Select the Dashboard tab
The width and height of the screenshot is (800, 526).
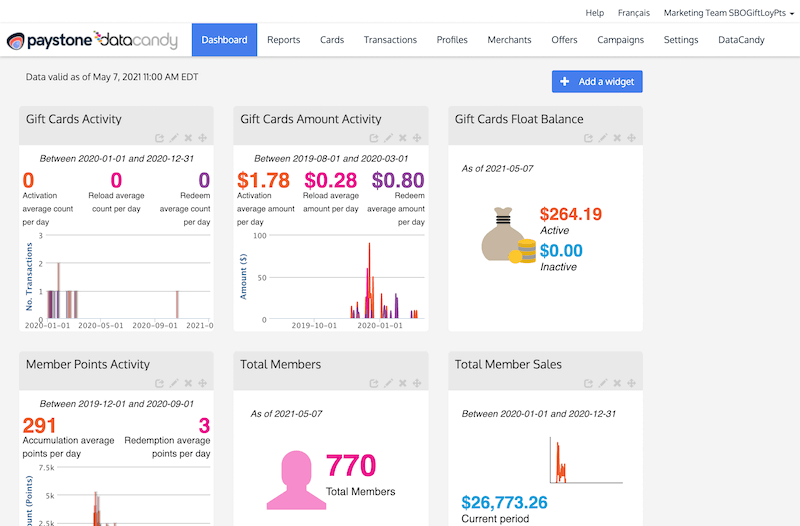click(224, 41)
